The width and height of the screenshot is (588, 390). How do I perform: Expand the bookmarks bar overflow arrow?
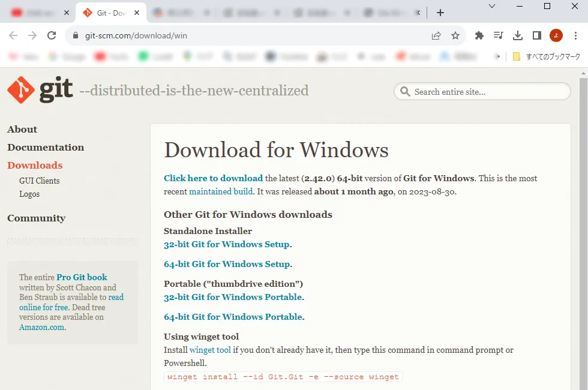[x=497, y=56]
